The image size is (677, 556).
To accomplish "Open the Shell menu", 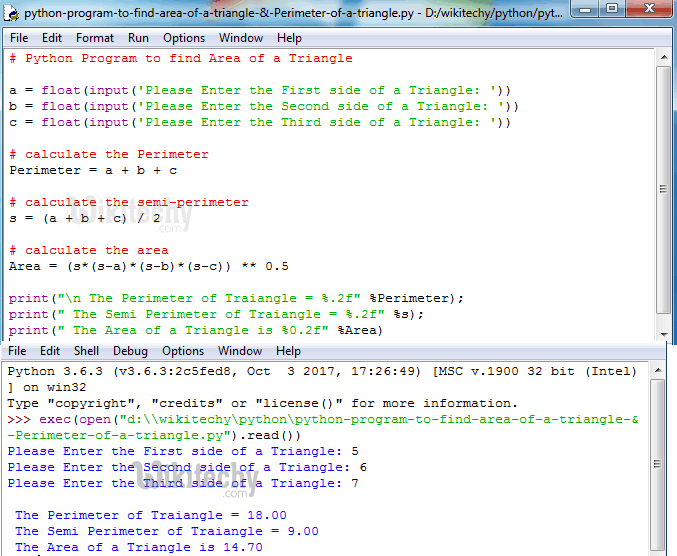I will [86, 351].
